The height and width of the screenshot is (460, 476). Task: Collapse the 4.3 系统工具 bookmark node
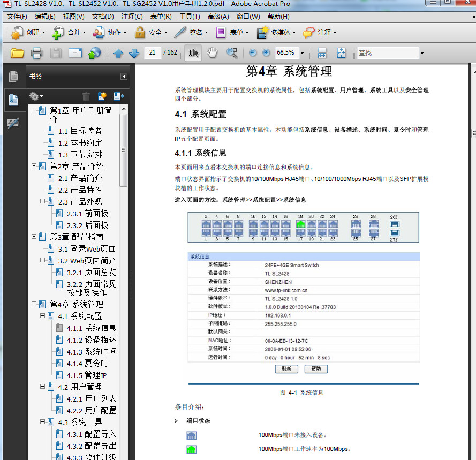point(42,422)
